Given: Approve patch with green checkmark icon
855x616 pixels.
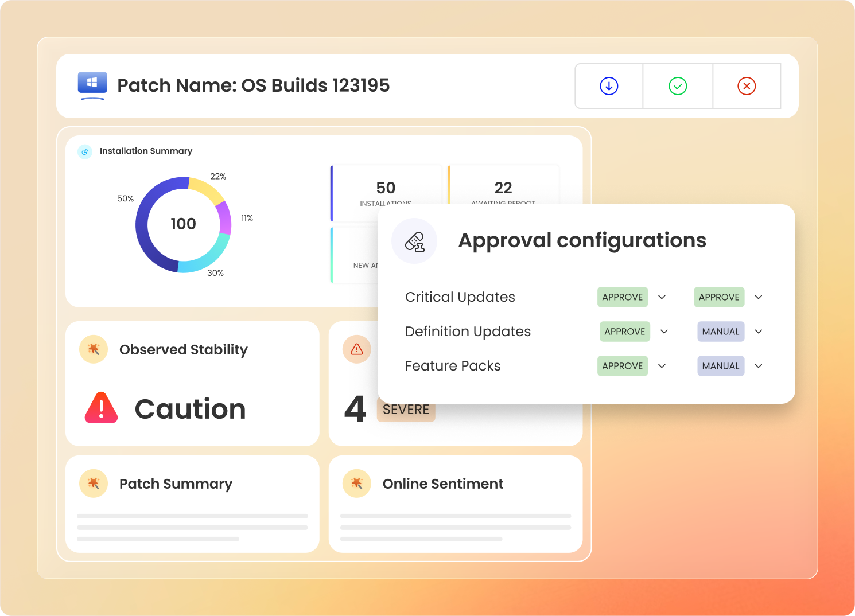Looking at the screenshot, I should [x=678, y=86].
